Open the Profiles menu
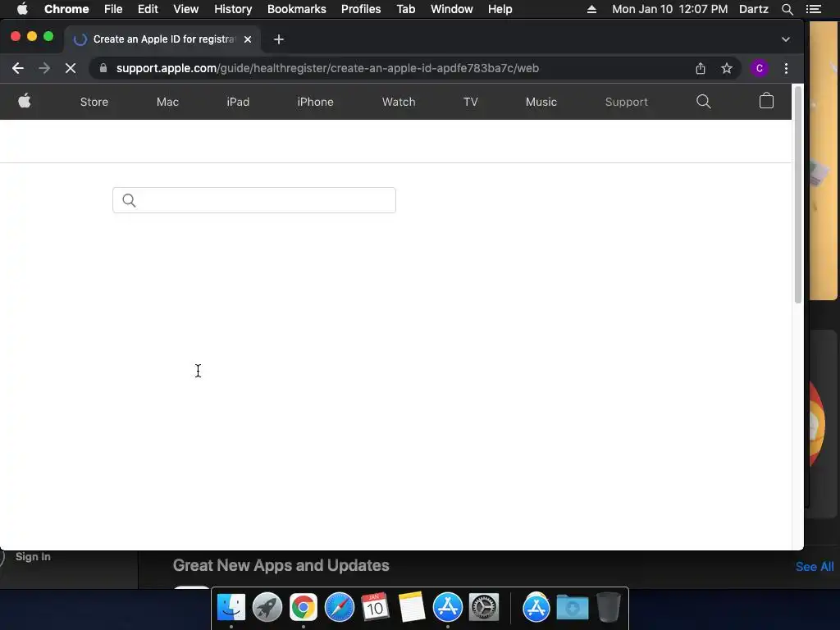Screen dimensions: 840x630 click(x=361, y=9)
